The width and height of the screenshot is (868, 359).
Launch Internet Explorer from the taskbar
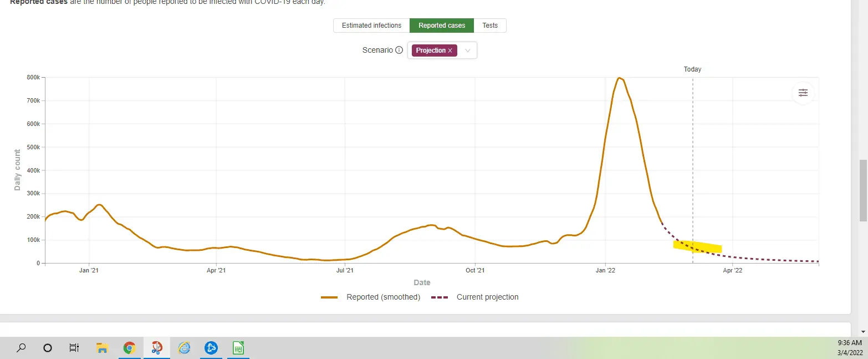pos(184,348)
